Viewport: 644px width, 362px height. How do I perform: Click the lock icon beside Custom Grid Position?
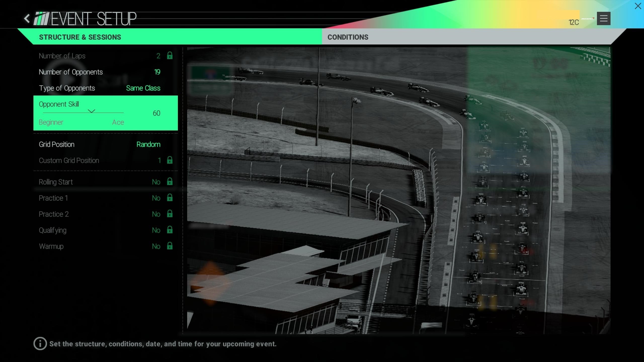[x=170, y=160]
